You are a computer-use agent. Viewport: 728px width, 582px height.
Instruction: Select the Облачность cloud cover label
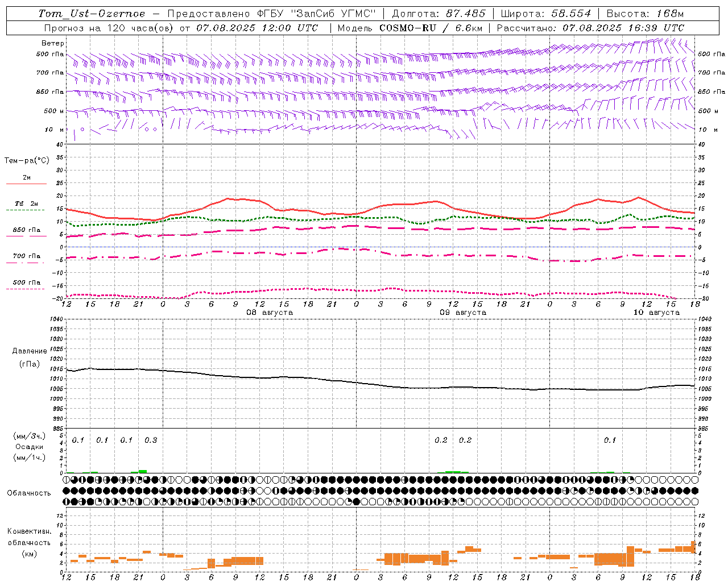(29, 493)
